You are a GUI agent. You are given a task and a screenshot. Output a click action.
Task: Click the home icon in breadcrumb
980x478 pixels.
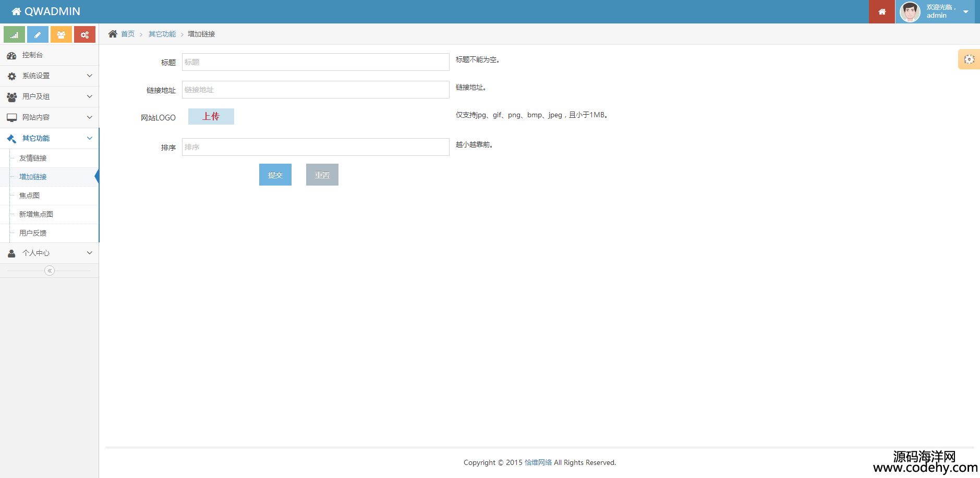pos(113,34)
